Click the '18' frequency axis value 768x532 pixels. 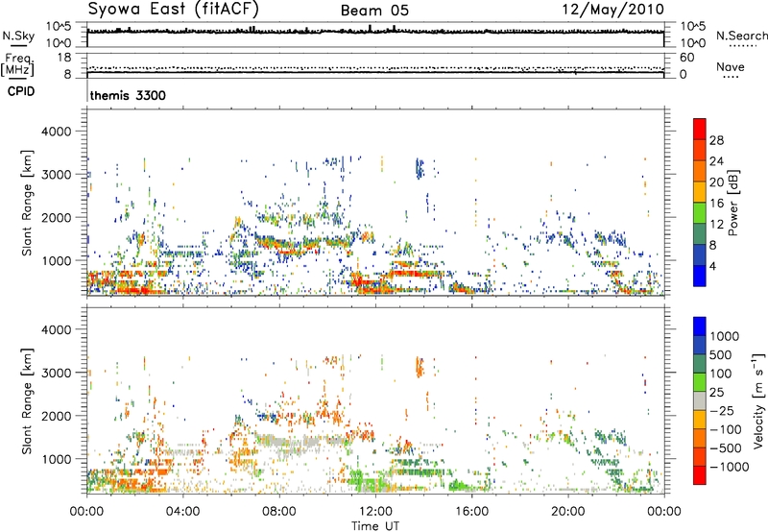click(64, 58)
